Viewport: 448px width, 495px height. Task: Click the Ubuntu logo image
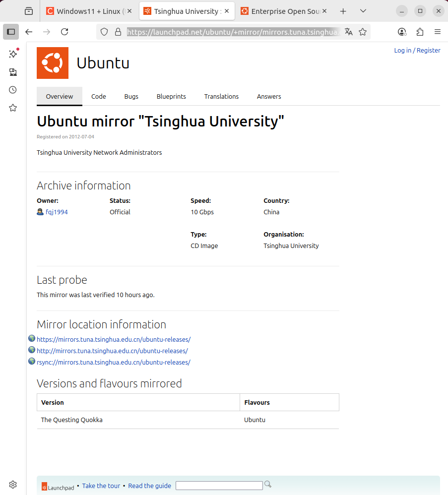click(x=53, y=63)
